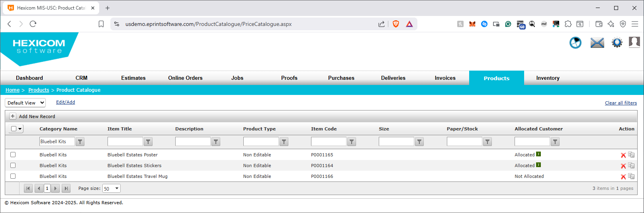Click the plus icon for Add New Record
This screenshot has width=644, height=213.
click(13, 116)
